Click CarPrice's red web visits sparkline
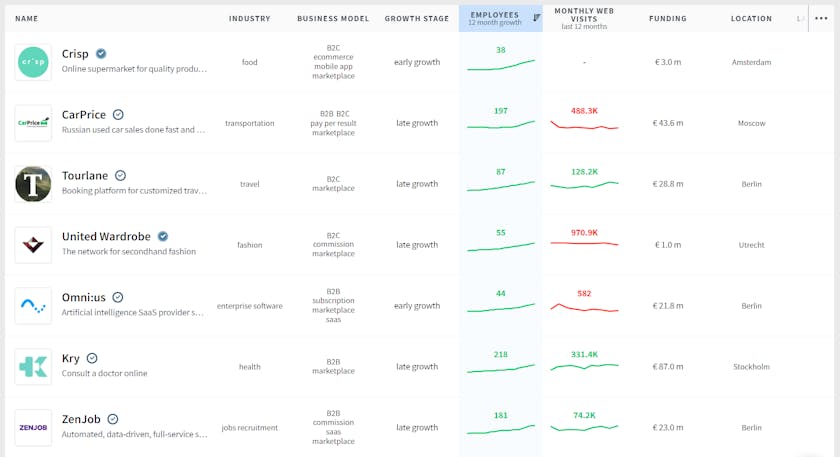This screenshot has width=840, height=457. 585,126
